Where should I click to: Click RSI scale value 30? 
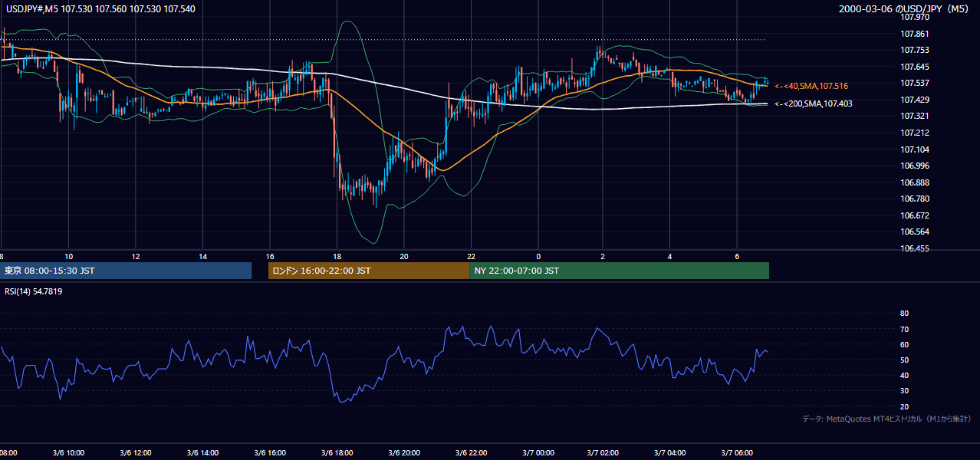[904, 391]
